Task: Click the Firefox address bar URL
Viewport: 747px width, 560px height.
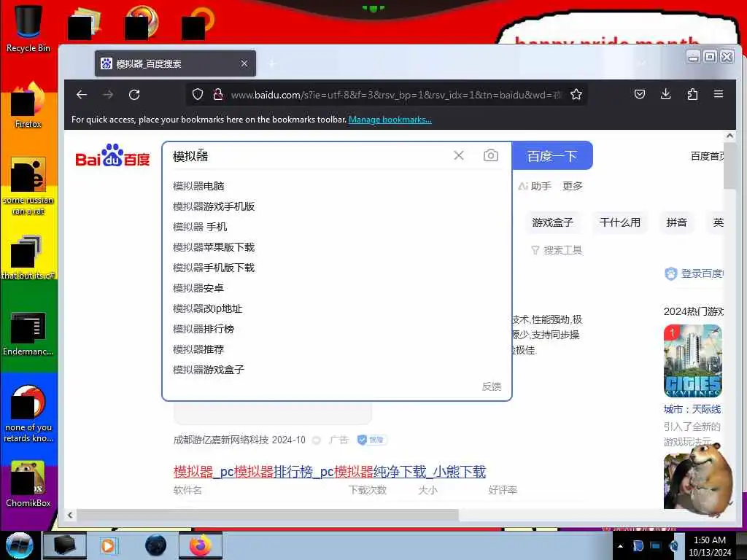Action: pyautogui.click(x=396, y=95)
